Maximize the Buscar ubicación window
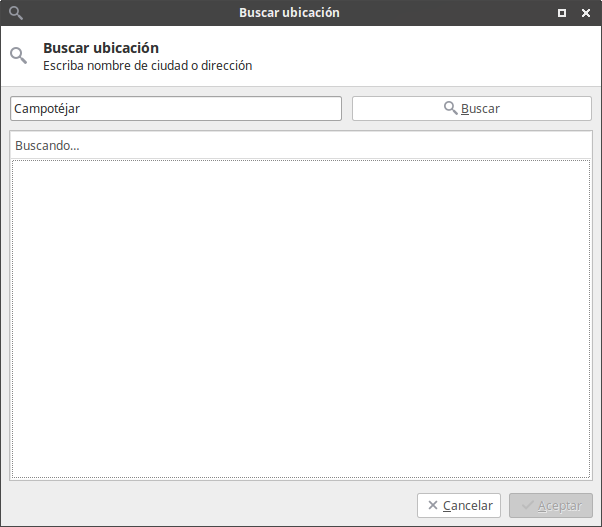Image resolution: width=602 pixels, height=527 pixels. pos(562,13)
